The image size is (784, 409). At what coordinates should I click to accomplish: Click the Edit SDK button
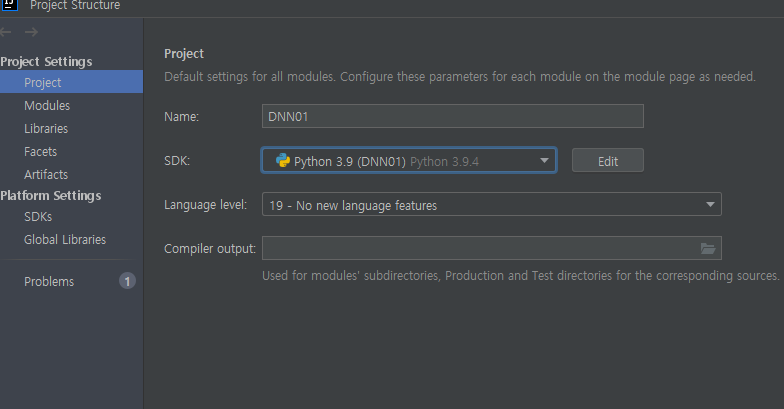tap(608, 160)
